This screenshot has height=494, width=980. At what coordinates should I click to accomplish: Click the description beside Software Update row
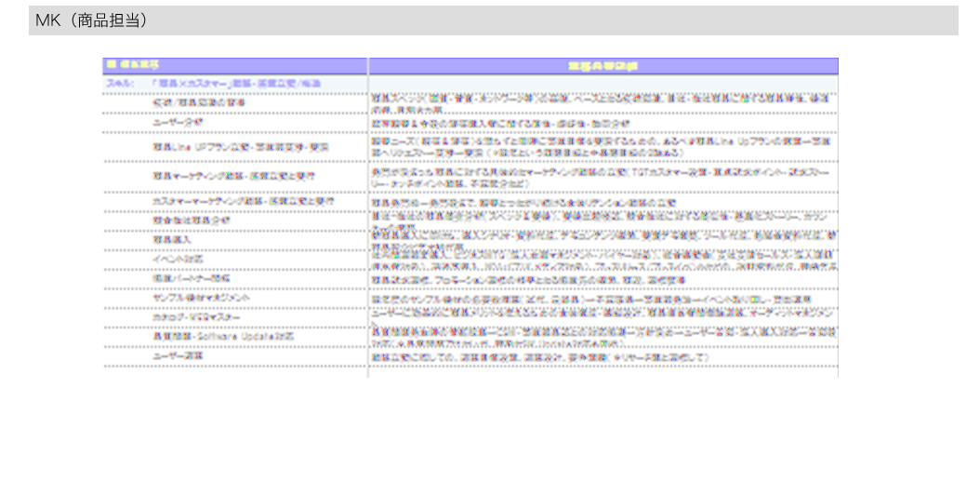(x=603, y=337)
